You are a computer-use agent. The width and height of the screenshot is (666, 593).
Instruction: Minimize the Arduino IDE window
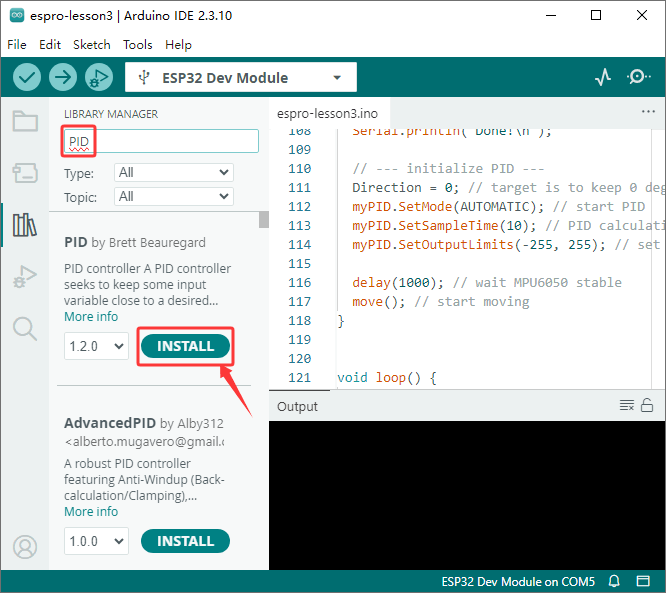(551, 16)
